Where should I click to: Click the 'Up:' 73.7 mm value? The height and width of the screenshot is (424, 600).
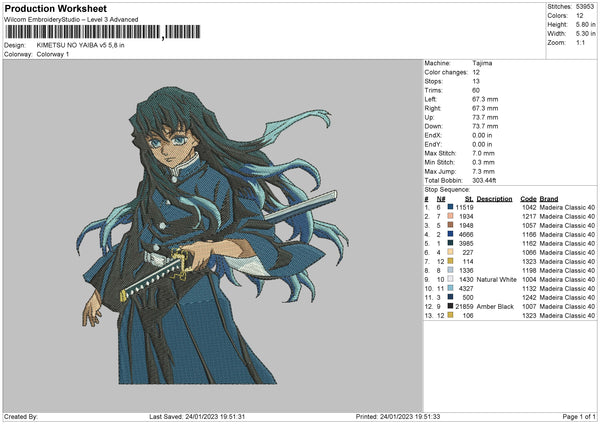tap(485, 117)
